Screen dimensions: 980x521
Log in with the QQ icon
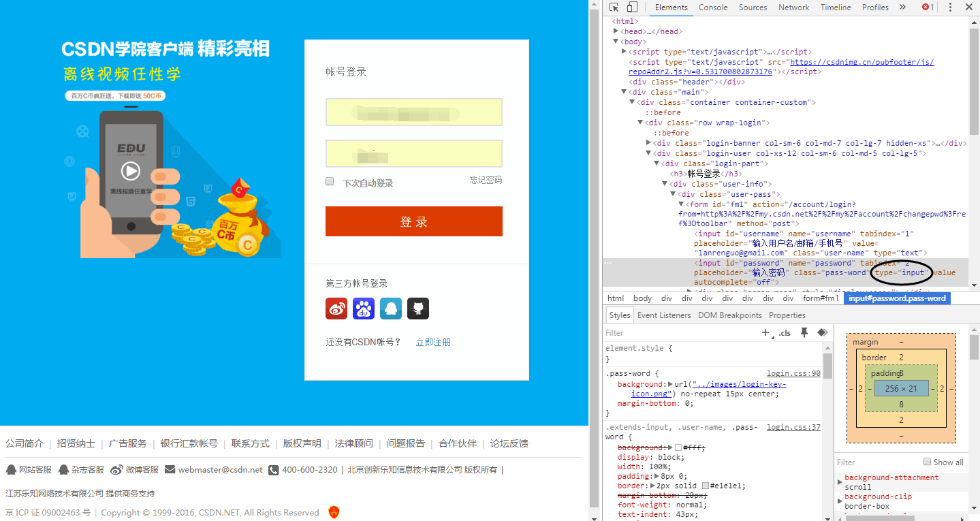pyautogui.click(x=391, y=309)
